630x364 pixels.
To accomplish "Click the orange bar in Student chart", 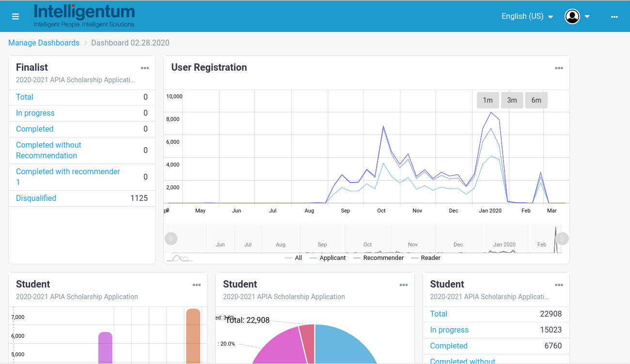I will point(193,336).
